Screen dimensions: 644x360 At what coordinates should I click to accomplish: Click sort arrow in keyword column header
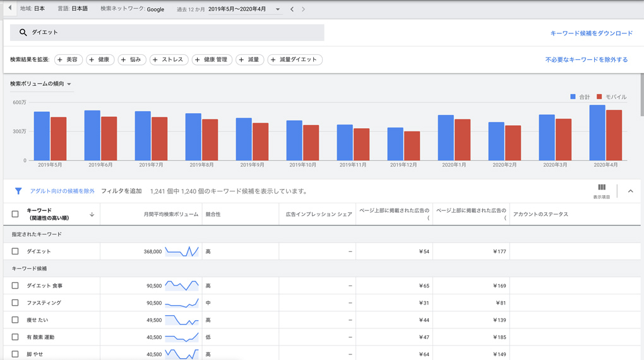pyautogui.click(x=92, y=215)
